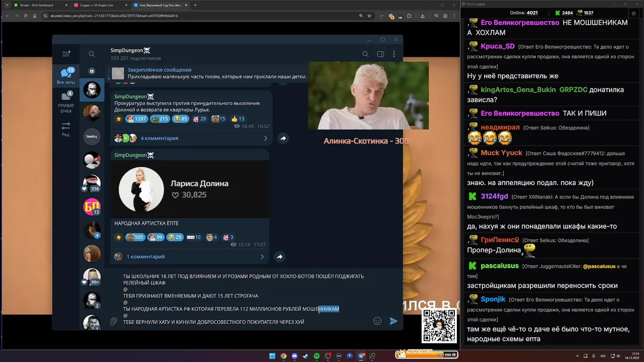Viewport: 644px width, 362px height.
Task: Open Steam from the taskbar
Action: [305, 356]
